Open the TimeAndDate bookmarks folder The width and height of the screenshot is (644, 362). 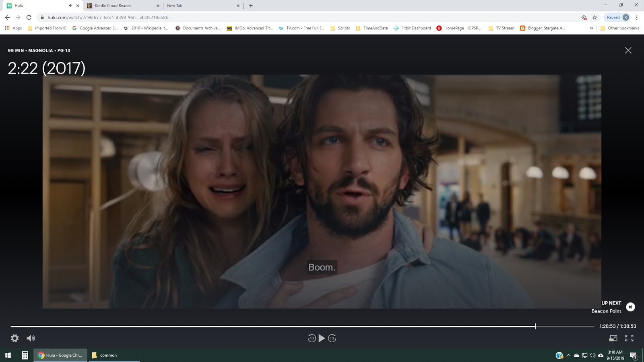click(372, 28)
